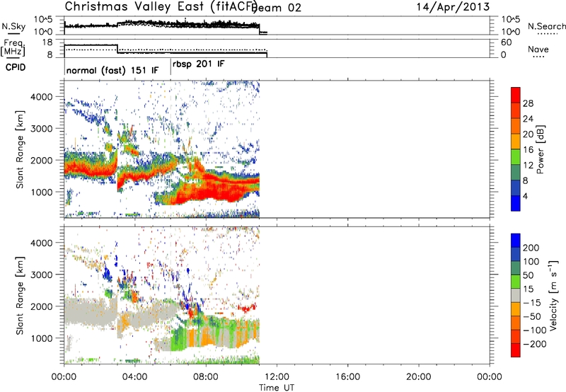This screenshot has height=392, width=566.
Task: Click the 2000 tick on the velocity panel
Action: tap(41, 306)
